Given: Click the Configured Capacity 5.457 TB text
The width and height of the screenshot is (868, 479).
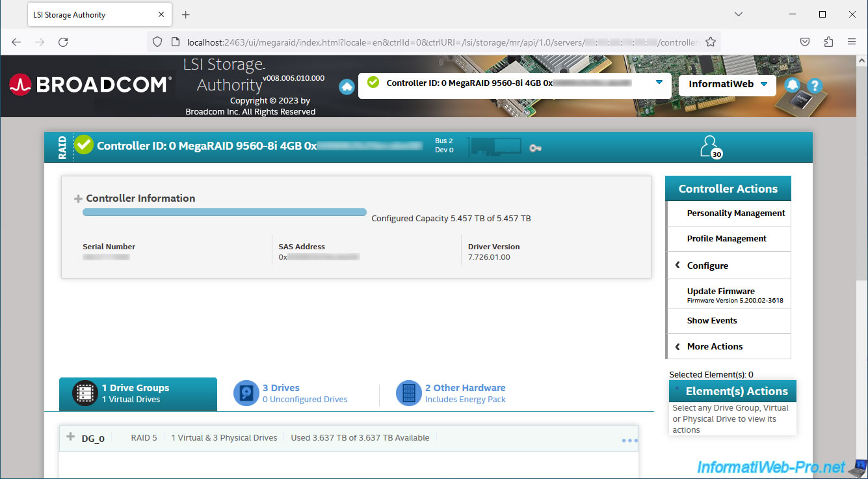Looking at the screenshot, I should 451,219.
